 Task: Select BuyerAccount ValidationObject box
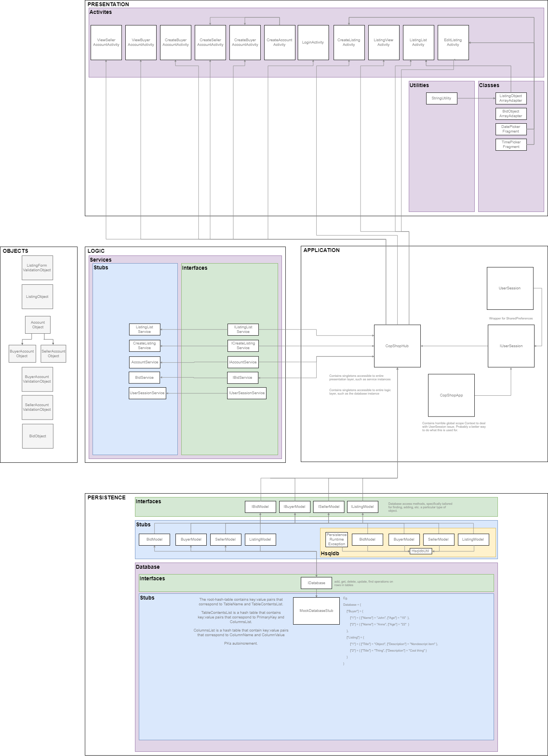click(37, 379)
